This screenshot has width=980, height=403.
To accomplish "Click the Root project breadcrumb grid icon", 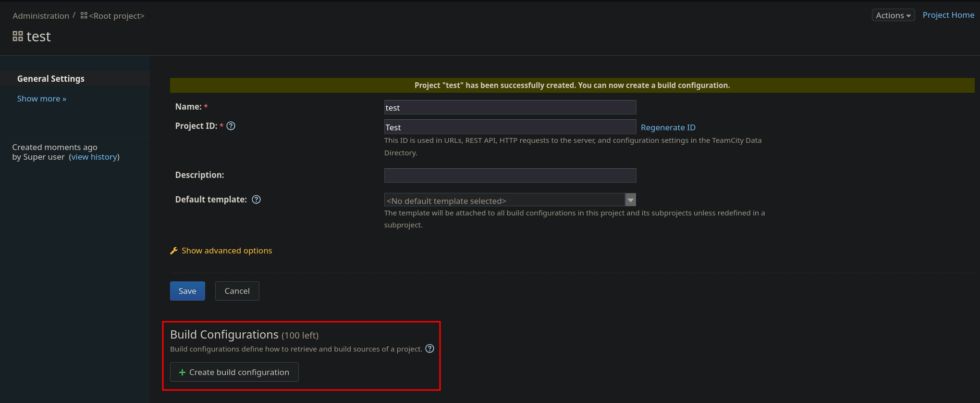I will [x=84, y=15].
